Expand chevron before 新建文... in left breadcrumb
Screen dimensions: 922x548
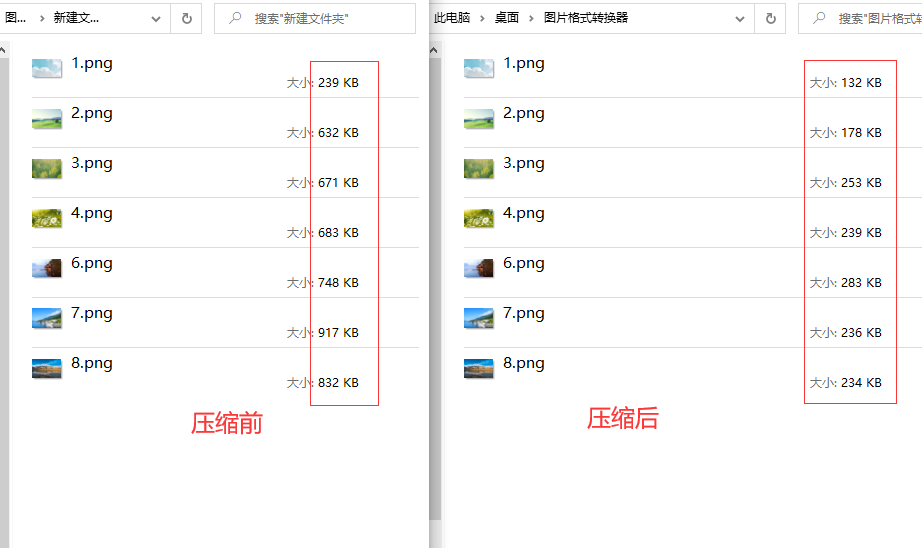42,18
